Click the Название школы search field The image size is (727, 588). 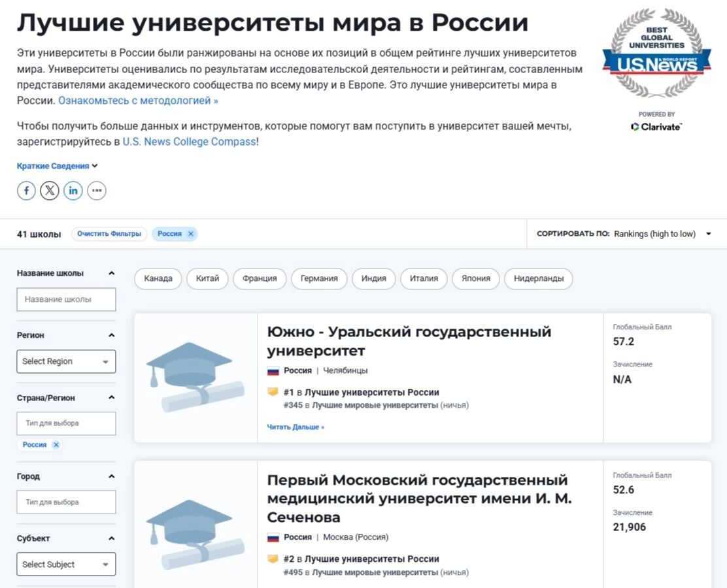coord(66,299)
